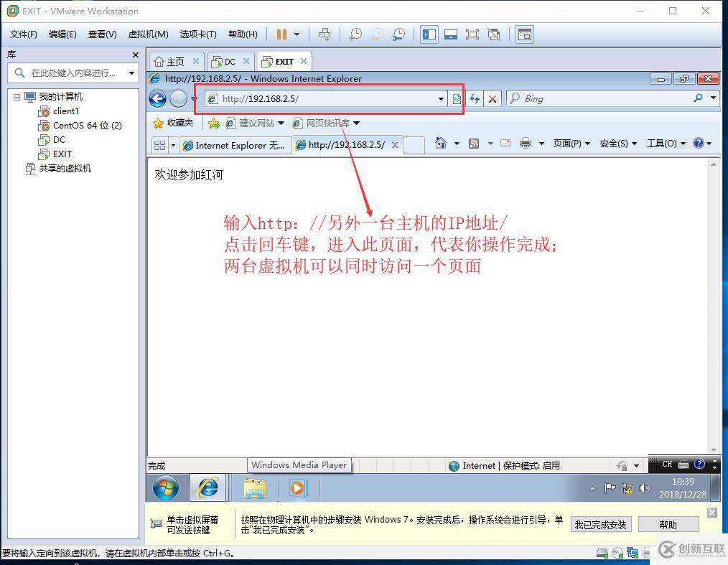Viewport: 728px width, 565px height.
Task: Click the IE stop loading icon
Action: point(492,98)
